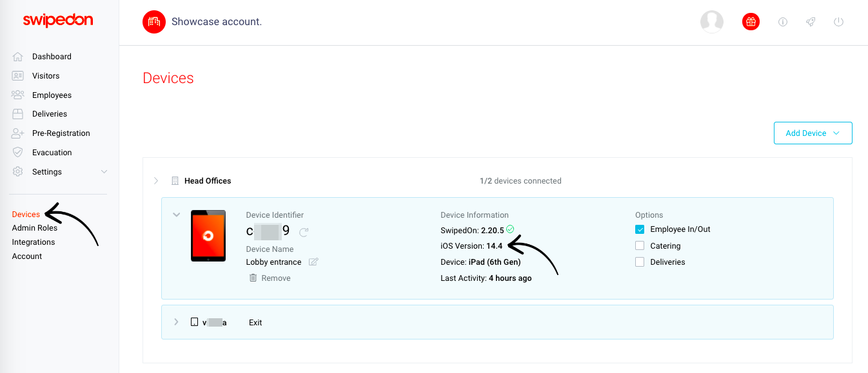The image size is (868, 373).
Task: Click Last Activity 4 hours ago
Action: pos(486,278)
